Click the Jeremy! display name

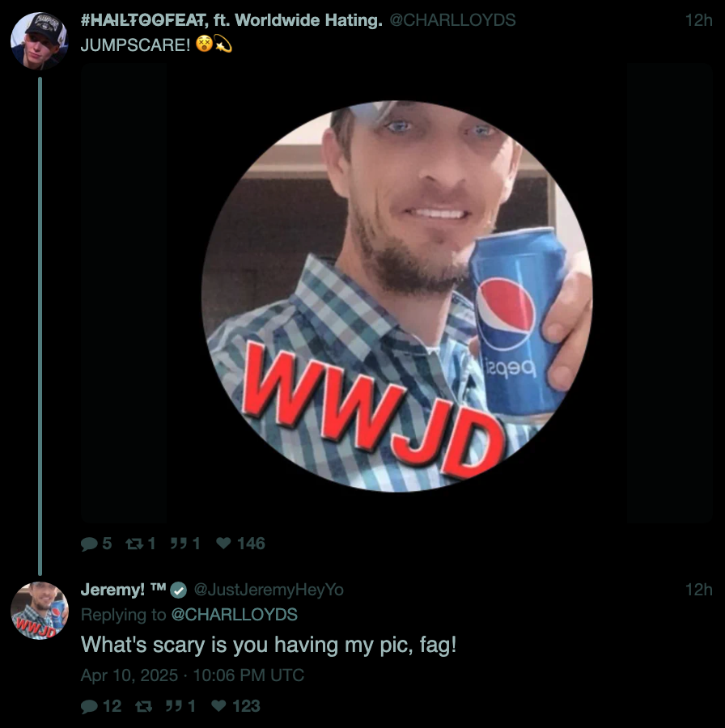point(112,589)
